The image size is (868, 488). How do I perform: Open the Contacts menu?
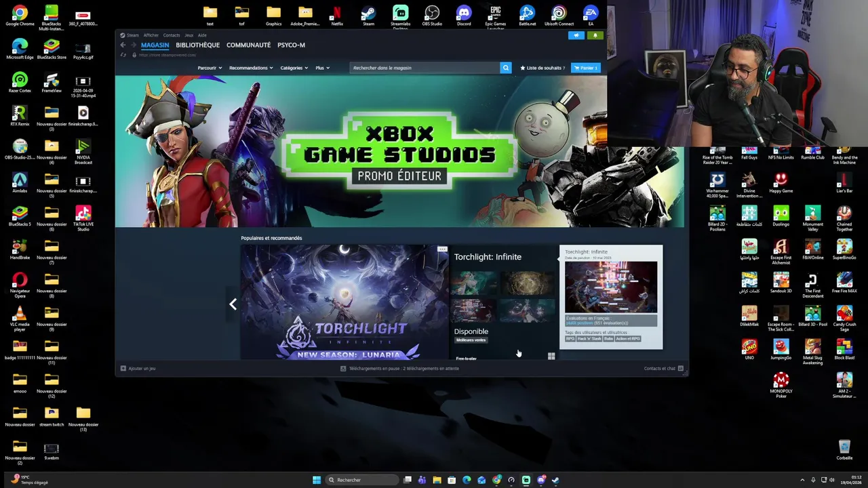pos(172,35)
